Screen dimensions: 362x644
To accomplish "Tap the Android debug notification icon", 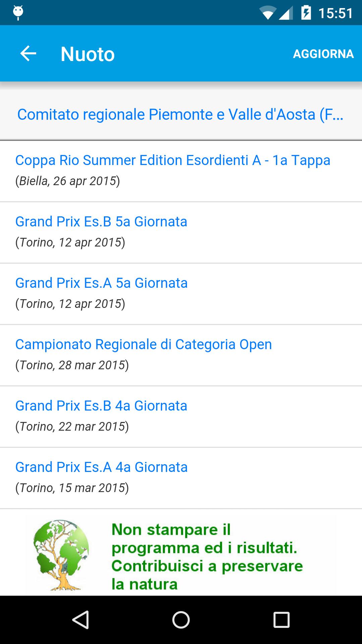I will [x=18, y=13].
